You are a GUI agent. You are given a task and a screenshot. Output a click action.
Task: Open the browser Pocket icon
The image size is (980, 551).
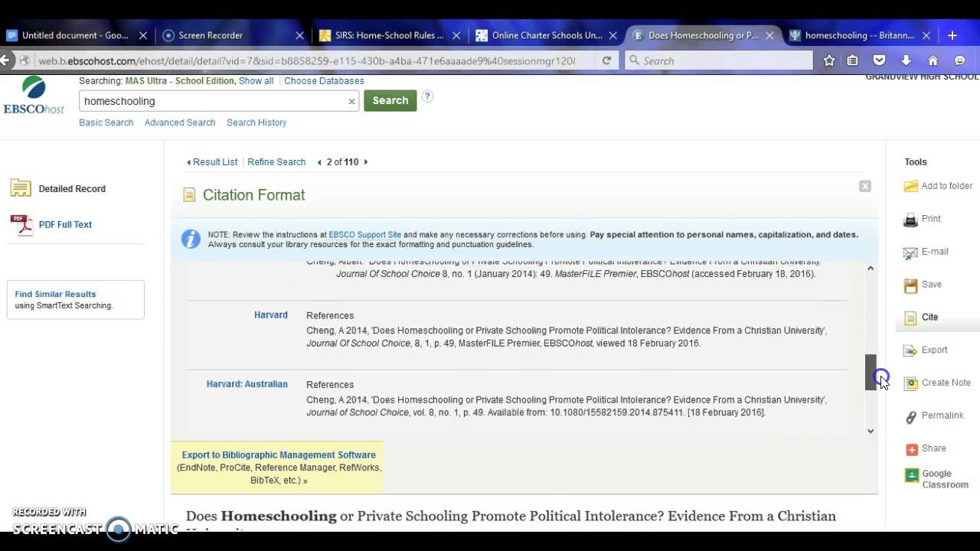[879, 60]
